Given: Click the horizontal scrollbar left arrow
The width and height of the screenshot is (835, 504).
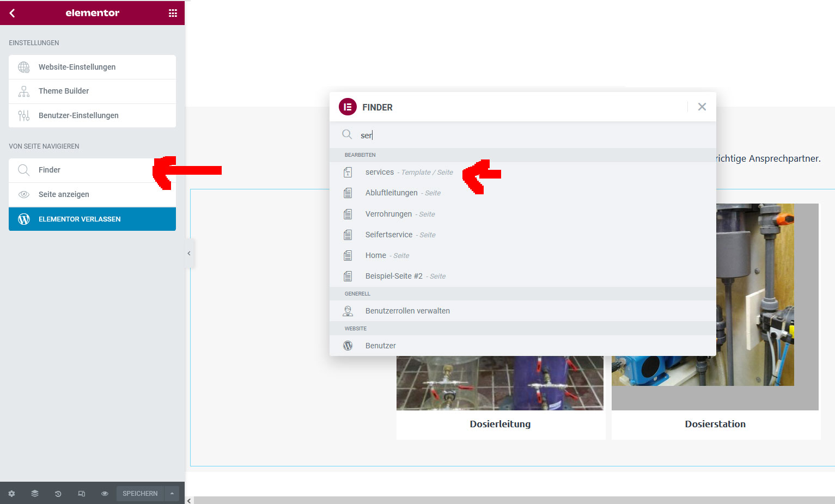Looking at the screenshot, I should tap(189, 501).
